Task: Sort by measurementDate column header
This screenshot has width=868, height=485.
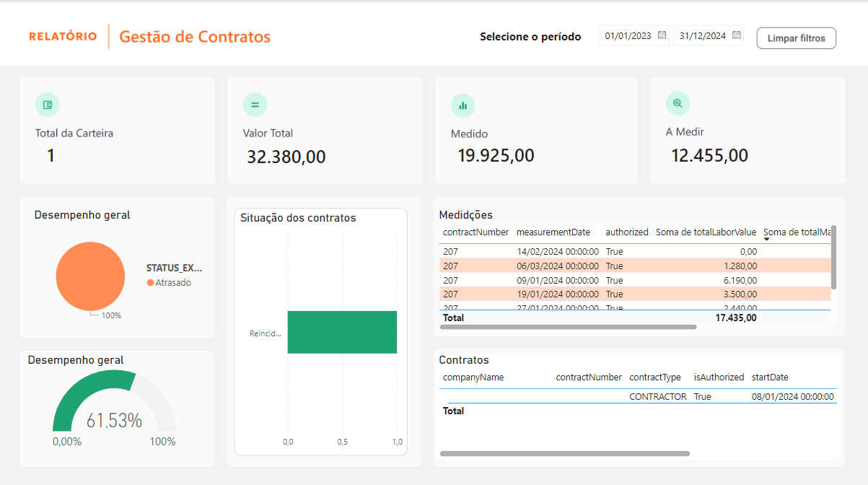Action: click(x=553, y=232)
